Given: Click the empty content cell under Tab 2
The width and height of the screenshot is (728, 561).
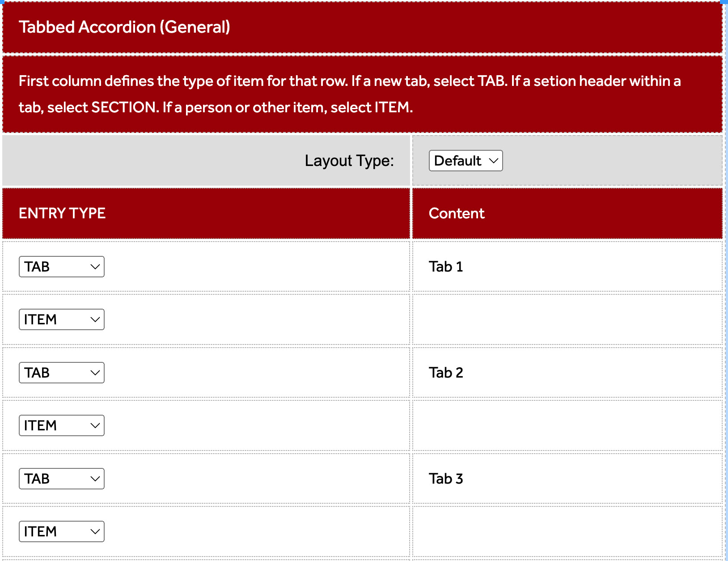Looking at the screenshot, I should pyautogui.click(x=567, y=425).
